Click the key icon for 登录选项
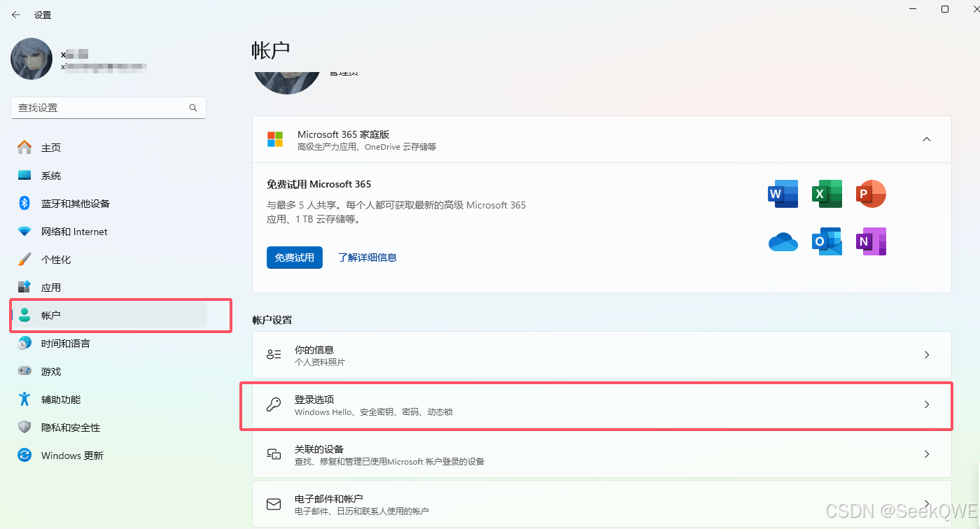The height and width of the screenshot is (529, 980). 274,404
